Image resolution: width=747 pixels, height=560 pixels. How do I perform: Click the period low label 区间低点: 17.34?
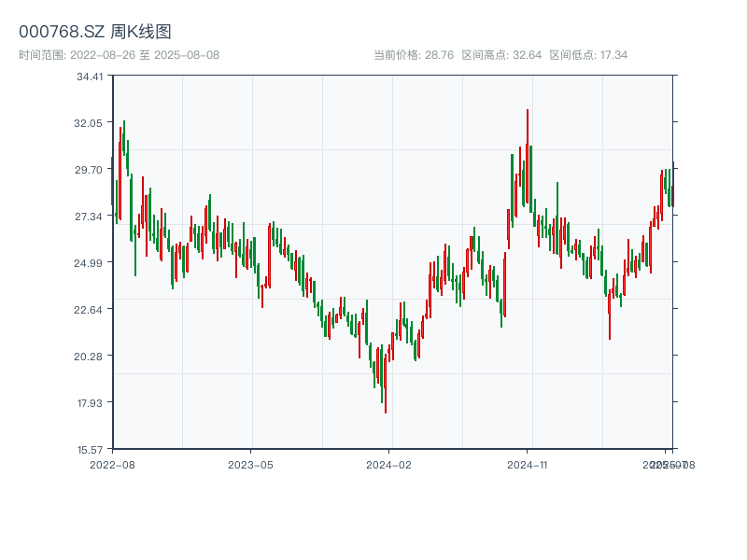click(588, 55)
